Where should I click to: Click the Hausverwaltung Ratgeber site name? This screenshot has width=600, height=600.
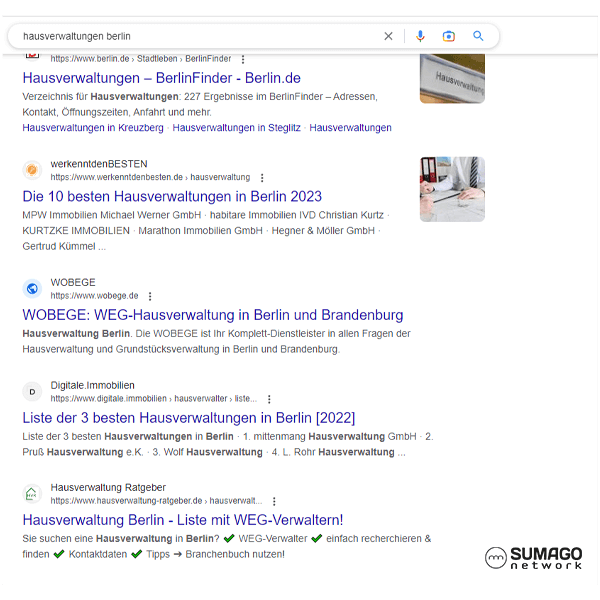click(x=108, y=488)
